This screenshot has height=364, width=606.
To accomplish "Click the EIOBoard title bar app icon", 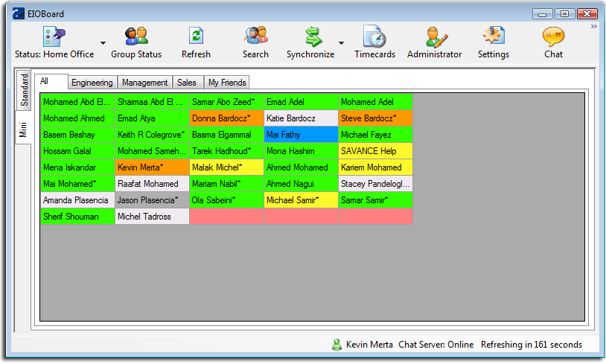I will click(18, 14).
